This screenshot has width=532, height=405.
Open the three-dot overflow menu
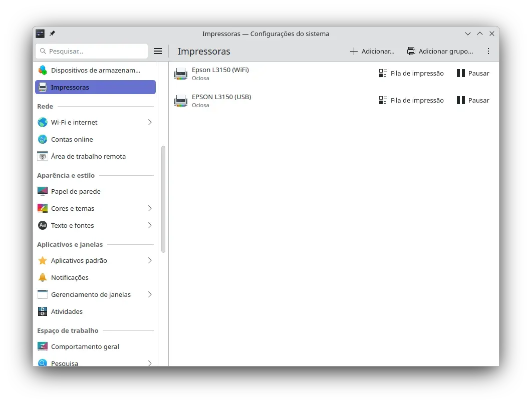point(488,51)
